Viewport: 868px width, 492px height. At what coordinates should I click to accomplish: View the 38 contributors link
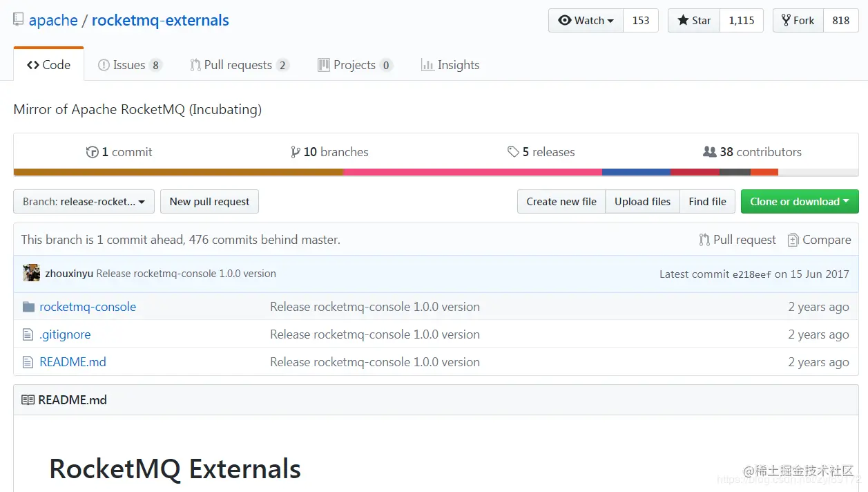752,152
